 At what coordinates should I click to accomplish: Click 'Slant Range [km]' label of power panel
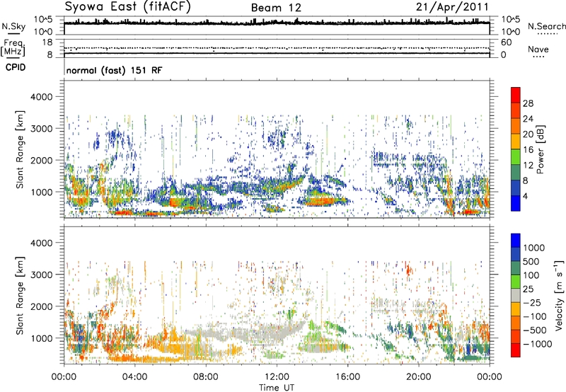[20, 149]
